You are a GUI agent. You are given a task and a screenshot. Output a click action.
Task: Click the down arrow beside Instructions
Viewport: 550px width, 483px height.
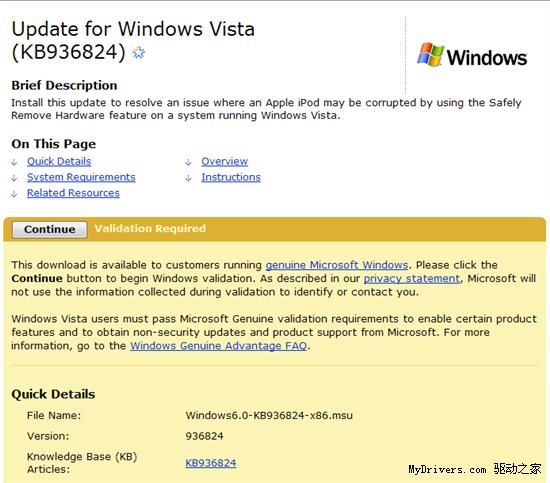pos(188,178)
